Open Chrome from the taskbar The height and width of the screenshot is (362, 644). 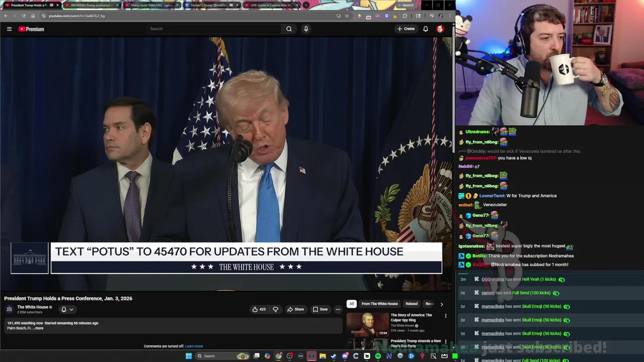278,356
